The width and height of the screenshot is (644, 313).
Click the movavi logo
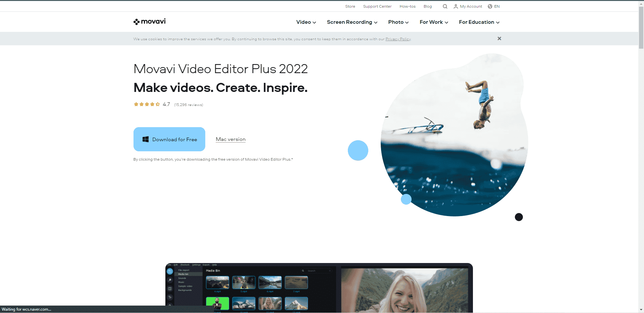[x=150, y=21]
